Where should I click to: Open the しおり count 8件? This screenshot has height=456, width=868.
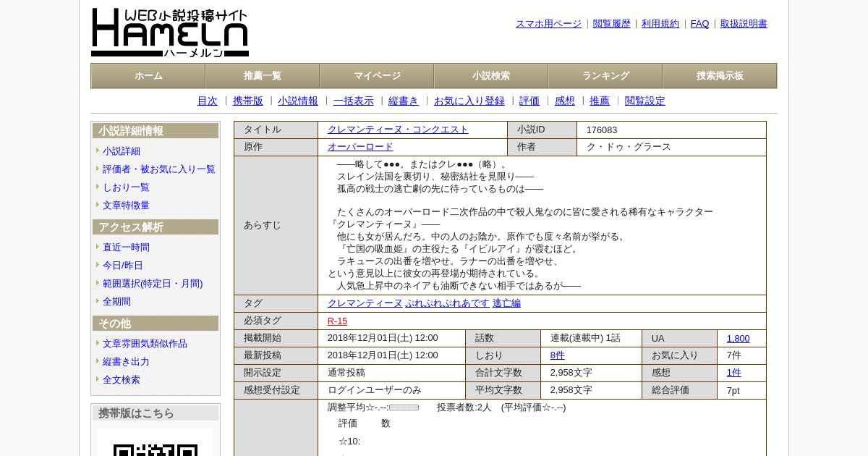point(558,355)
